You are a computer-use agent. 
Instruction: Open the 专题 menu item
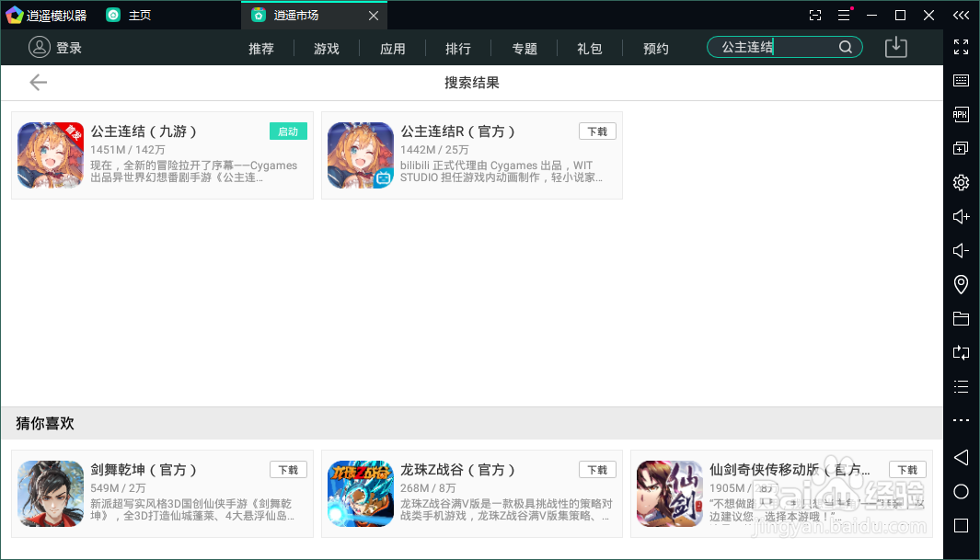[x=525, y=48]
